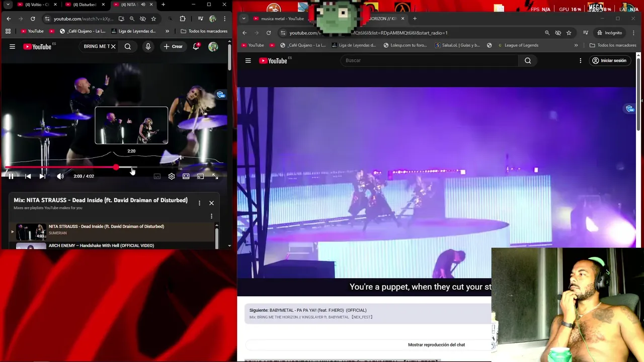The height and width of the screenshot is (362, 644).
Task: Toggle theater mode on left player
Action: coord(186,176)
